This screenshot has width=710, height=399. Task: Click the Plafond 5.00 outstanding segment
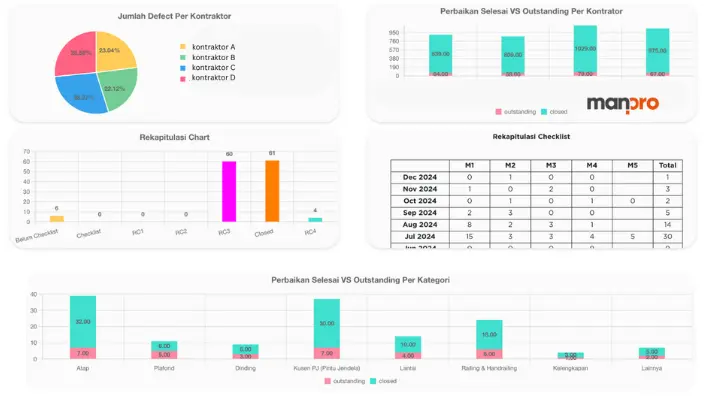164,355
